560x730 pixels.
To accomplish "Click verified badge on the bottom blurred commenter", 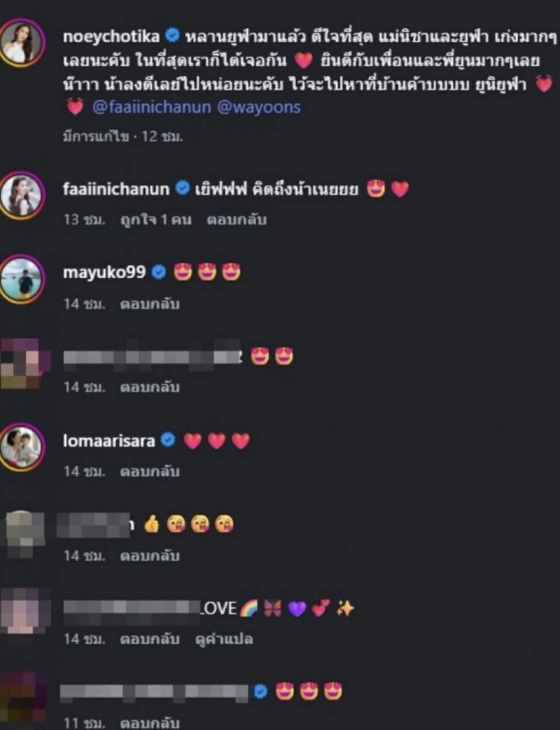I will point(261,691).
